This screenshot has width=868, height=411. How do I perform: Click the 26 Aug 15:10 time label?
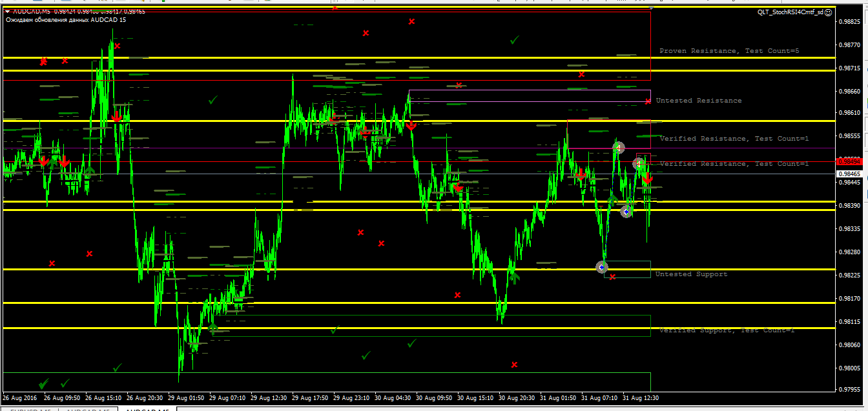coord(104,398)
